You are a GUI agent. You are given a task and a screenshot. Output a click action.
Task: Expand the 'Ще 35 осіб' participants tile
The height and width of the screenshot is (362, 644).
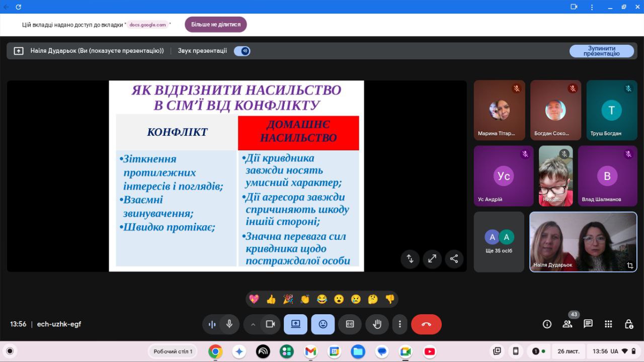(499, 242)
